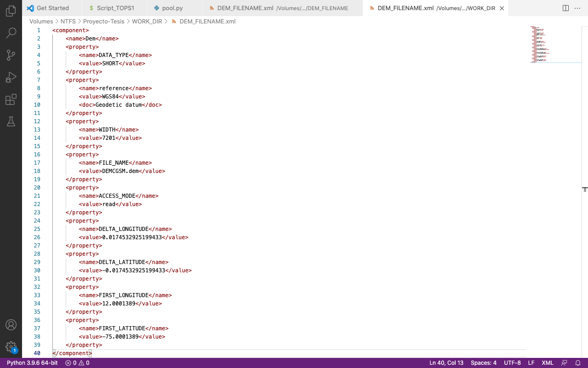Open editor more actions ellipsis menu
Image resolution: width=588 pixels, height=368 pixels.
click(577, 8)
